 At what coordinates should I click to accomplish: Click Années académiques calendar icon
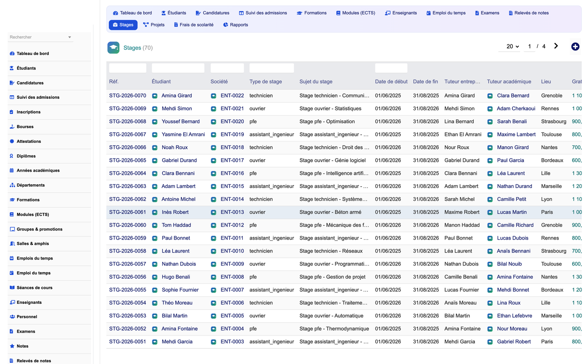click(12, 170)
